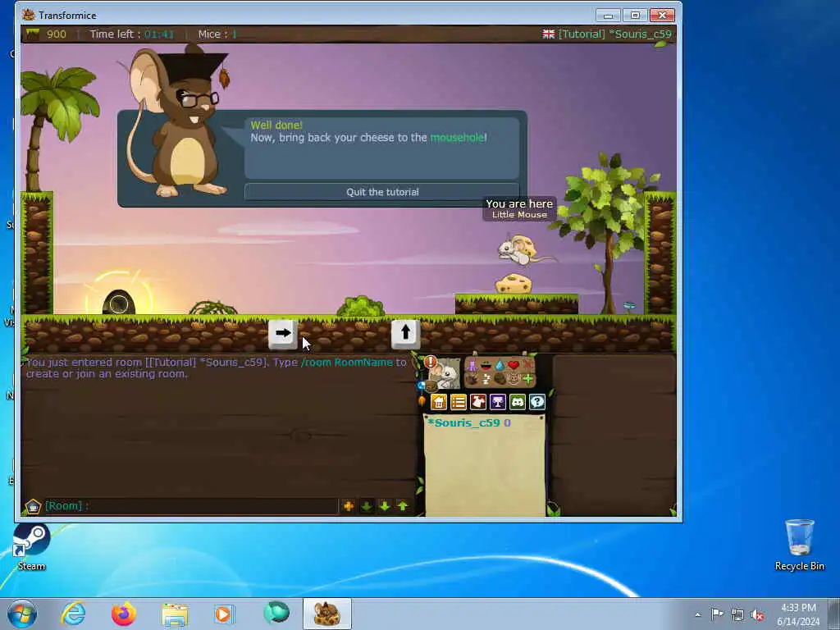Open the orange list menu icon
The width and height of the screenshot is (840, 630).
[x=459, y=402]
